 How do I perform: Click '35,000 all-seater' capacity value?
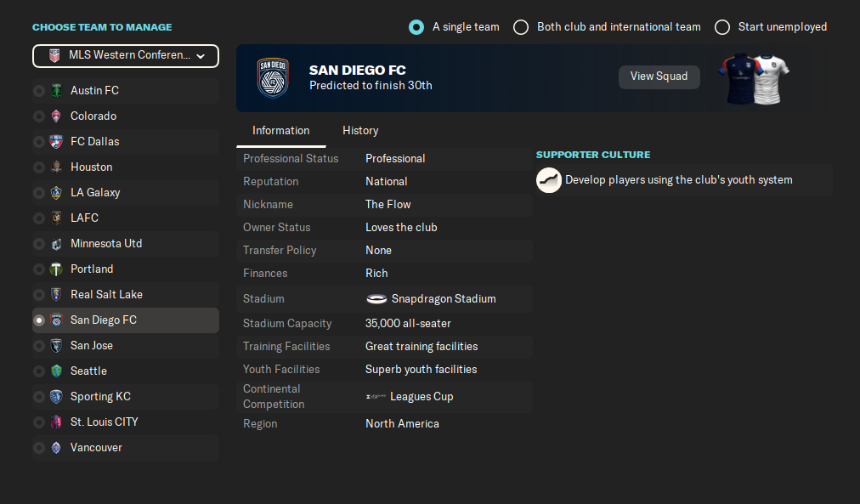408,324
